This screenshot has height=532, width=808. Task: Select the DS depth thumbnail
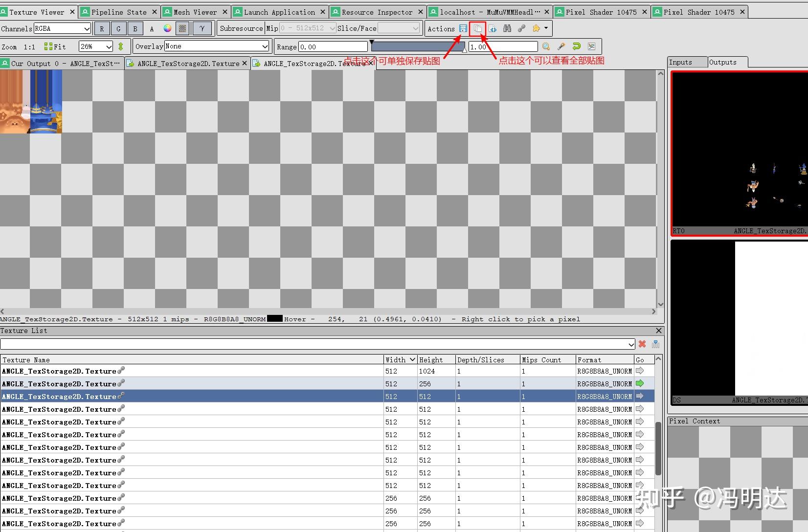click(x=739, y=323)
